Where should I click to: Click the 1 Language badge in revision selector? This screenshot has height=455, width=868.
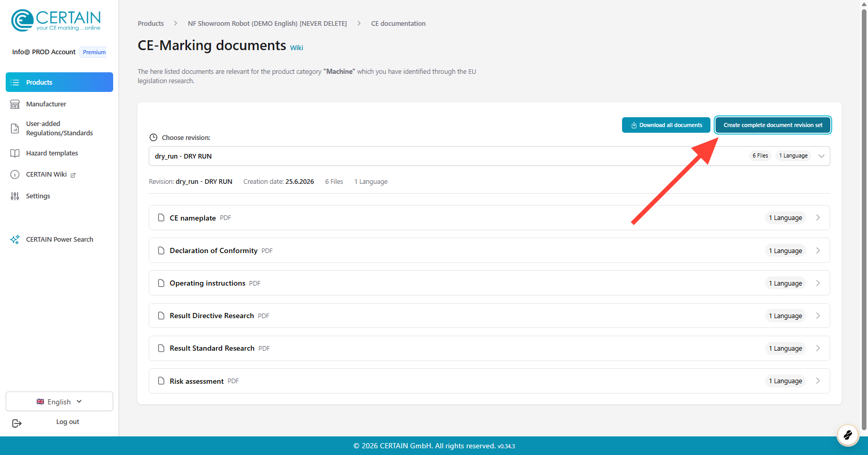tap(793, 156)
